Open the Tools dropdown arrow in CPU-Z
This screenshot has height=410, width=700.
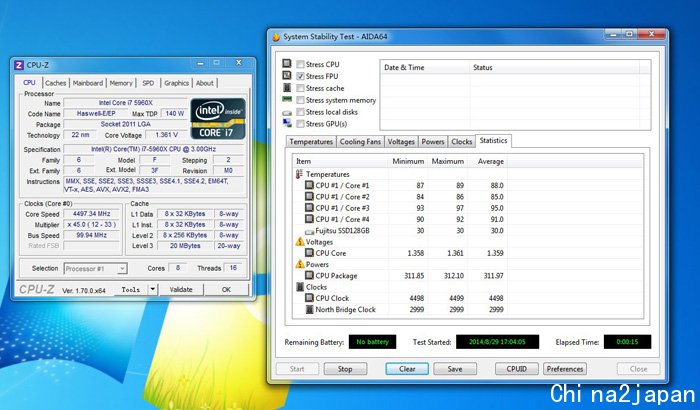(153, 289)
